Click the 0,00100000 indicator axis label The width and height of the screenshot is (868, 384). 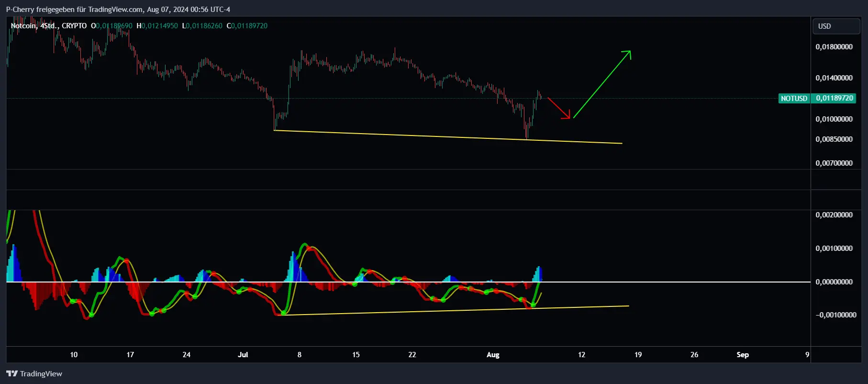tap(834, 248)
